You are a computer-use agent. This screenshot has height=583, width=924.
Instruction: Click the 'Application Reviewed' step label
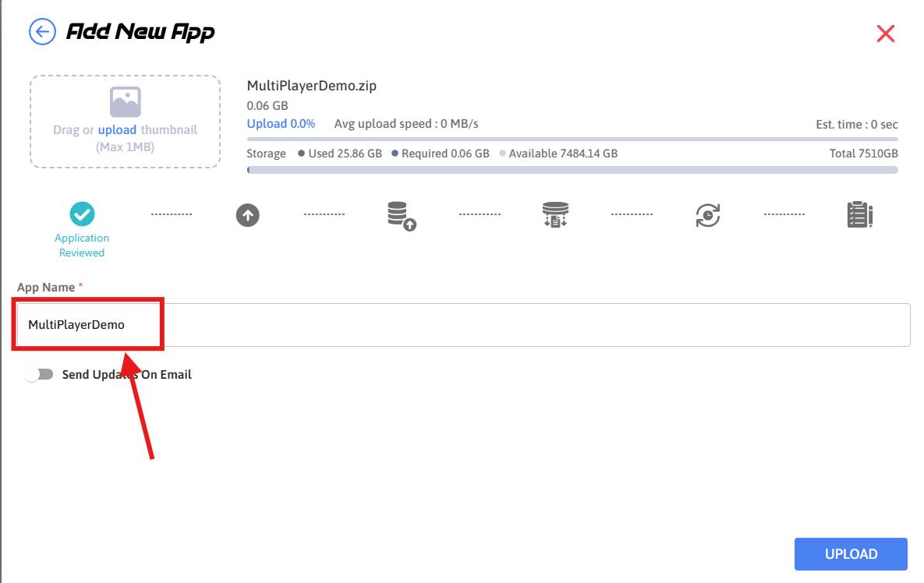click(82, 245)
